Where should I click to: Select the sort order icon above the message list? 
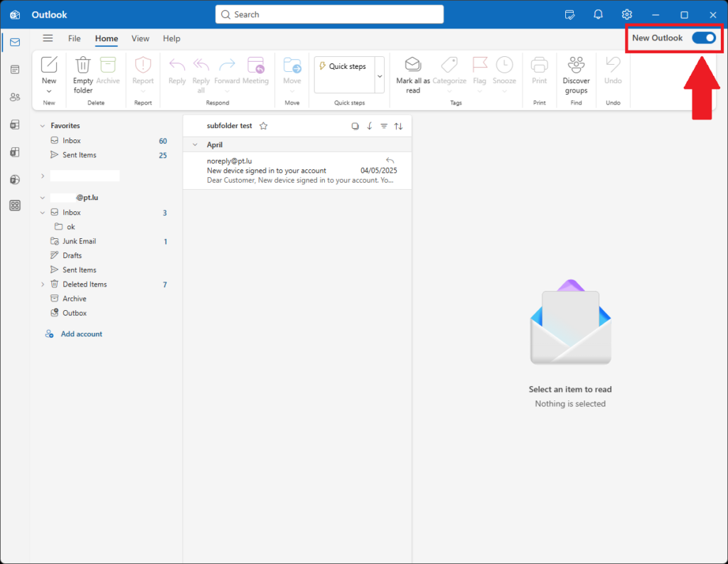click(399, 126)
